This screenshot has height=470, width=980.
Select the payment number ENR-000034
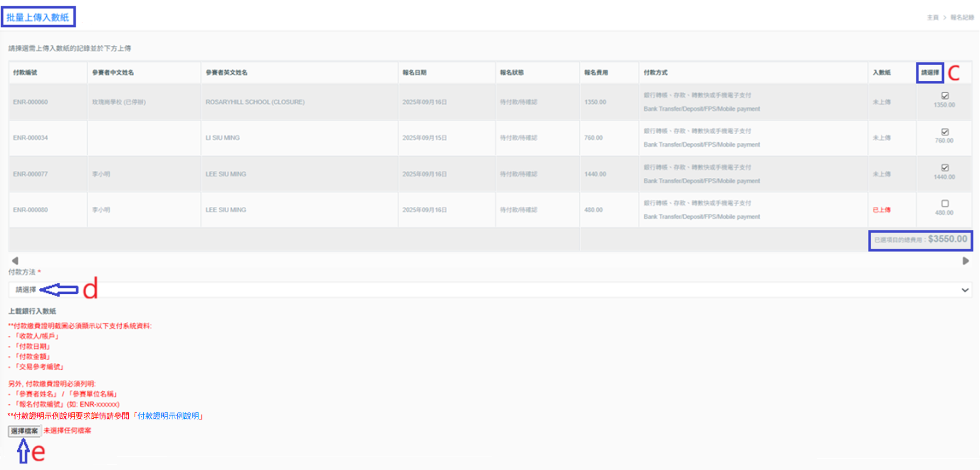(31, 138)
